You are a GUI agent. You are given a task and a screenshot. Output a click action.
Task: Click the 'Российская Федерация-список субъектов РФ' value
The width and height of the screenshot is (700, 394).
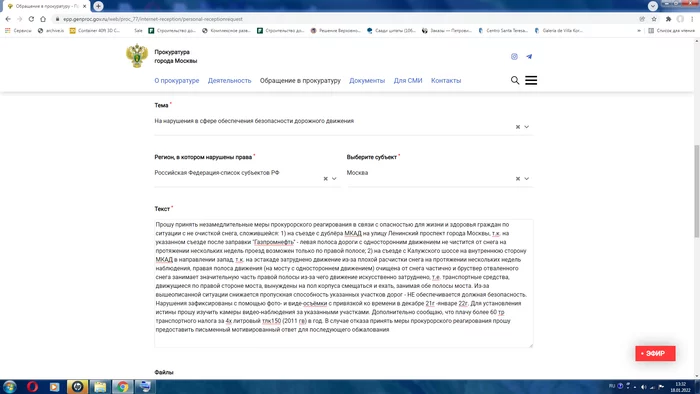217,173
